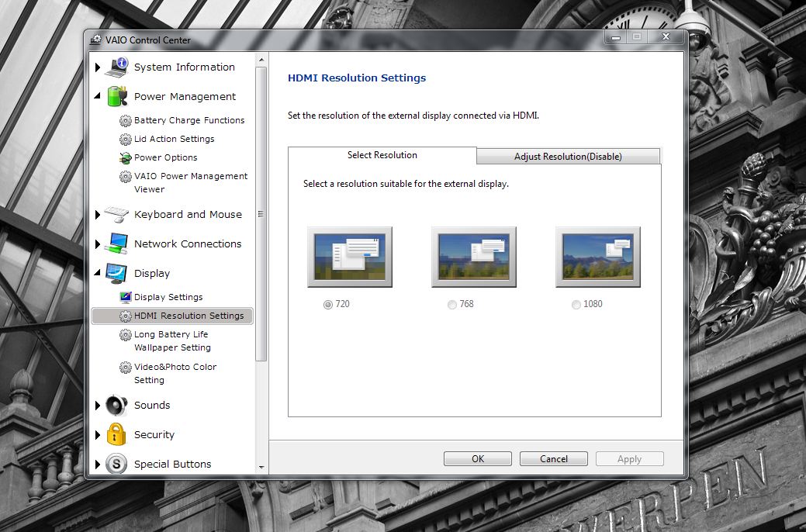Image resolution: width=806 pixels, height=532 pixels.
Task: Click the 'Set the resolution of the external display' text
Action: click(x=413, y=116)
